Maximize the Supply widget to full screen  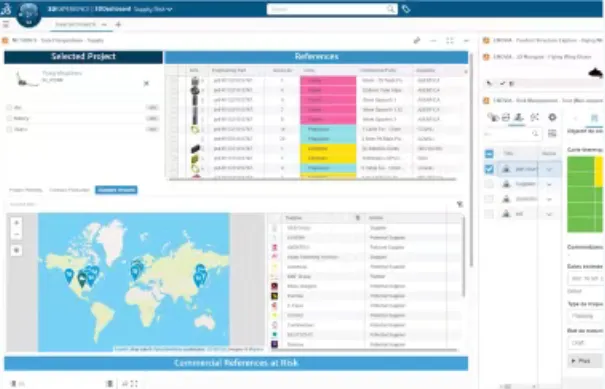[x=450, y=40]
